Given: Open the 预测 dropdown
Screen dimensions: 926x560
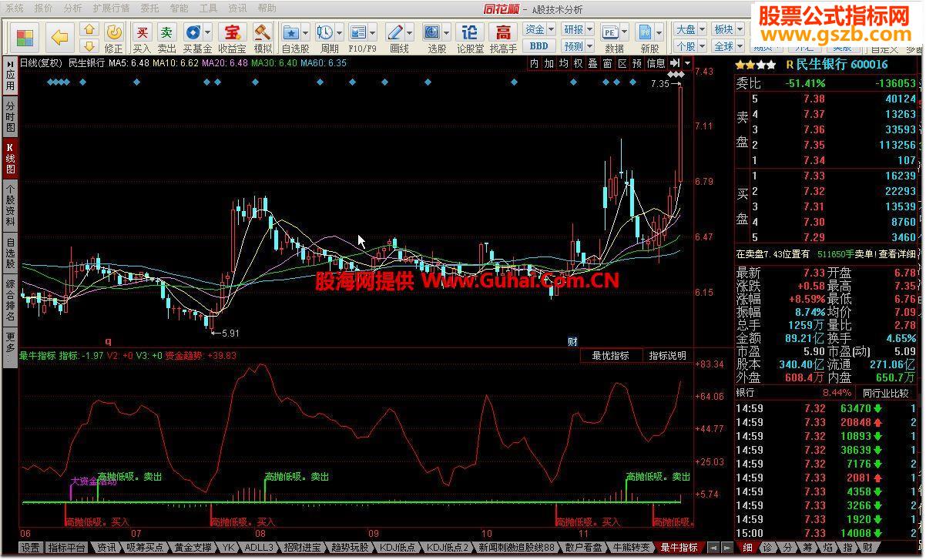Looking at the screenshot, I should [x=578, y=46].
